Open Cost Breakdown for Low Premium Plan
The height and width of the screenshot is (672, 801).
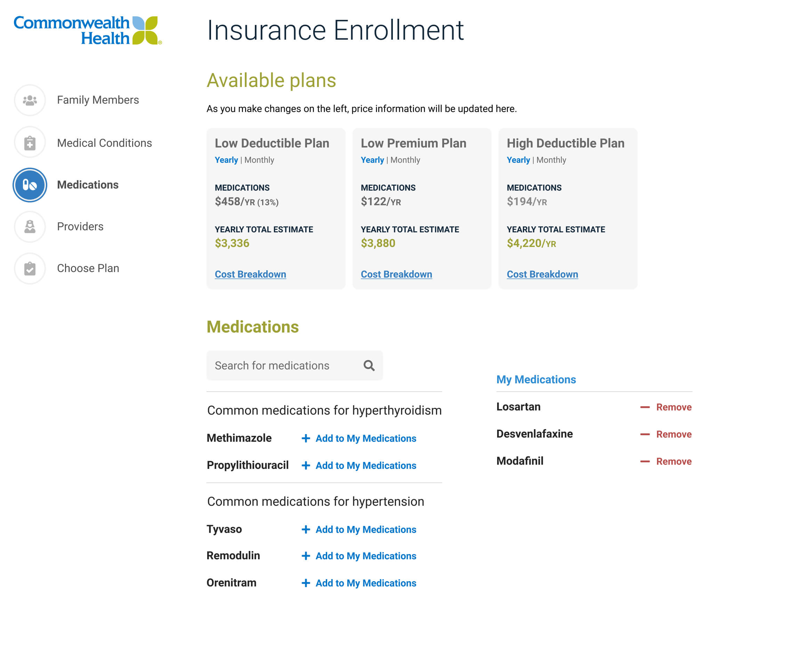click(x=396, y=274)
